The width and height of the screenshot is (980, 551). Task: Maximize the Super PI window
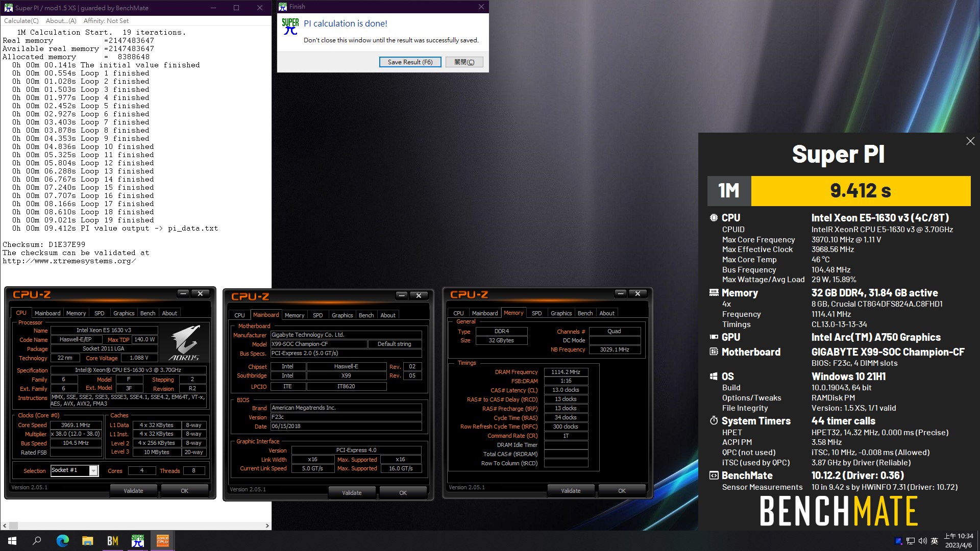pos(236,8)
